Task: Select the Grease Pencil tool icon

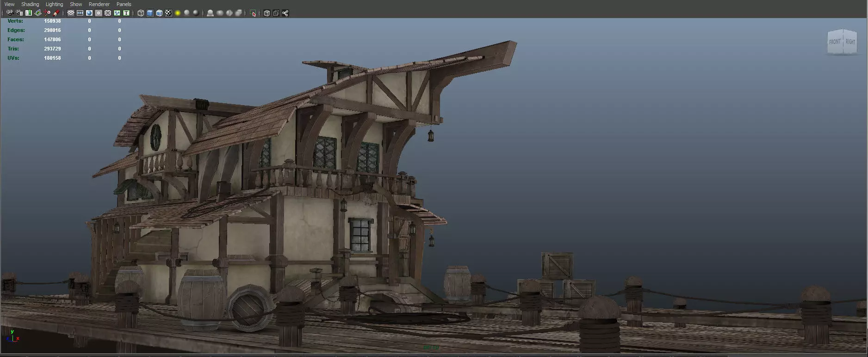Action: pos(56,13)
